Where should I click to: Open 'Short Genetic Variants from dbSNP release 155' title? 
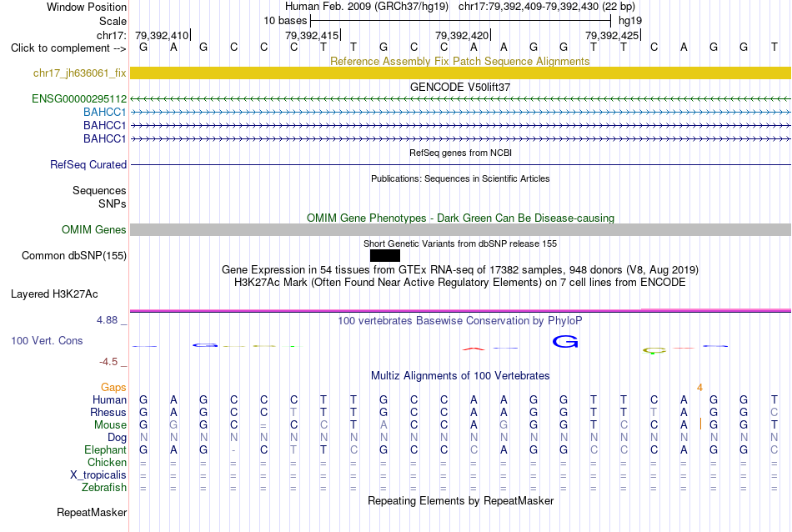click(x=460, y=243)
